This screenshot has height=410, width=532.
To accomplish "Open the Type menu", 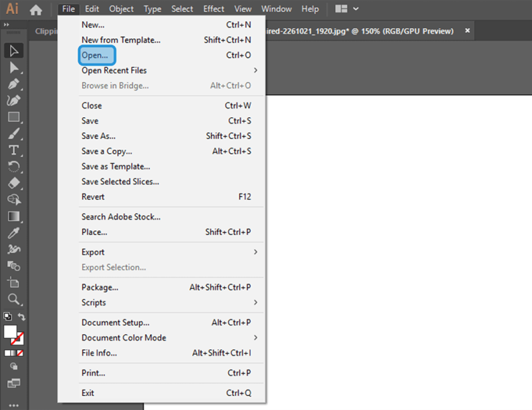I will pos(152,9).
